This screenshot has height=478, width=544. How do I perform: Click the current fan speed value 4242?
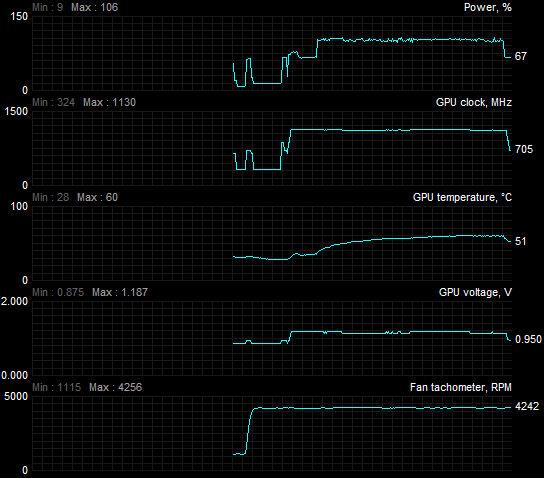[527, 406]
